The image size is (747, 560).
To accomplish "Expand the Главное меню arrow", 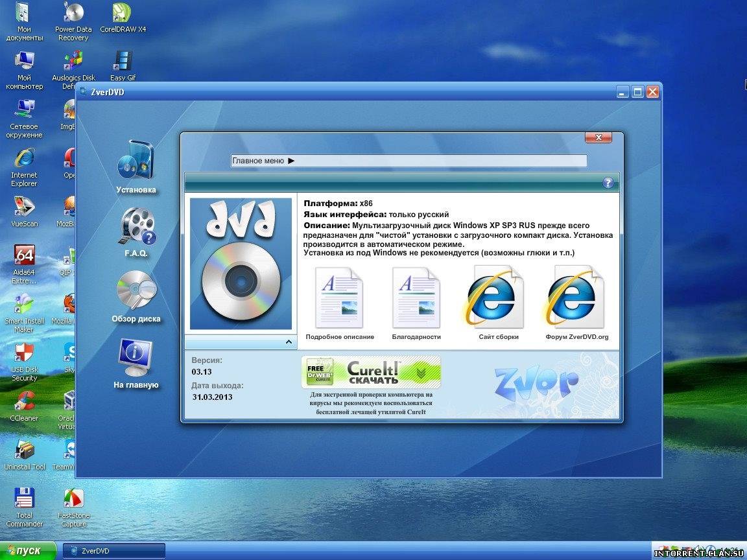I will pyautogui.click(x=292, y=161).
